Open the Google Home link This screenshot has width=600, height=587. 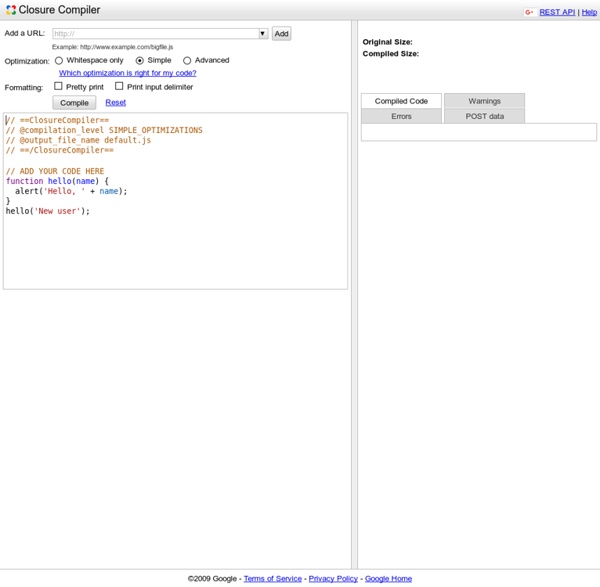(388, 579)
